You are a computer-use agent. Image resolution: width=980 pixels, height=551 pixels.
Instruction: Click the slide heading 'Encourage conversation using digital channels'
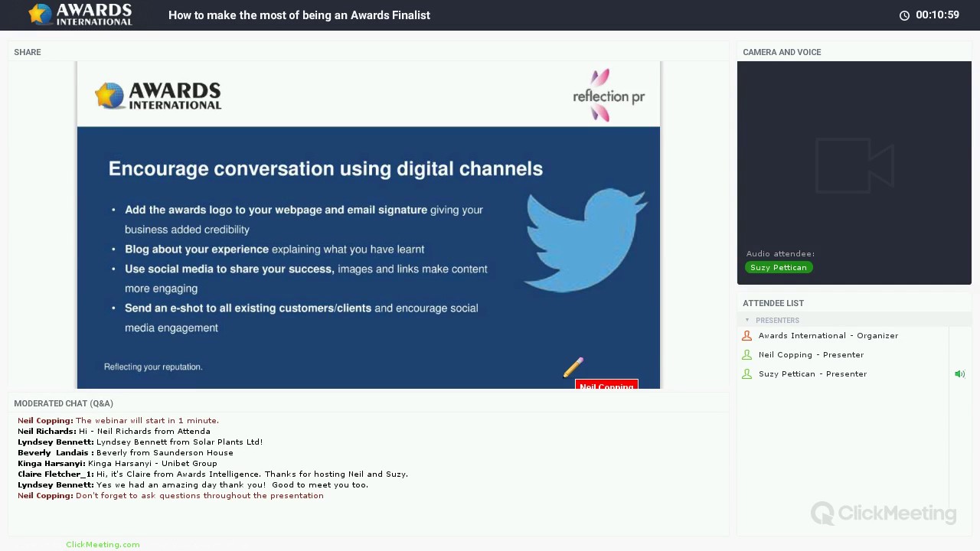tap(325, 168)
